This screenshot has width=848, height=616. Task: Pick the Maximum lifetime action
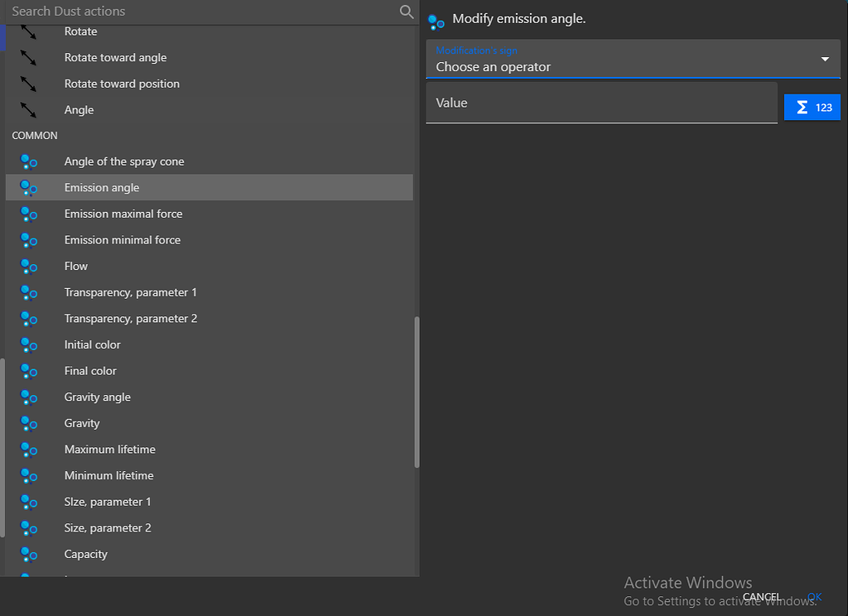(210, 450)
